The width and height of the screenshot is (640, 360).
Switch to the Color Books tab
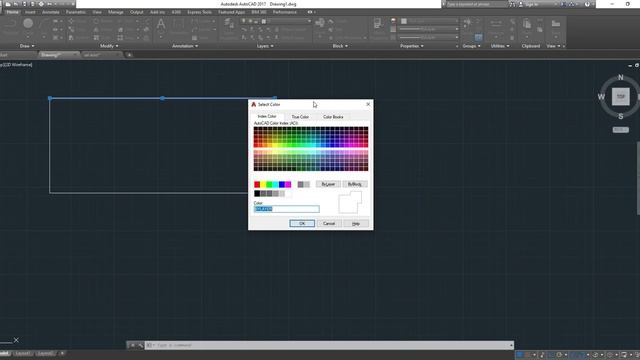coord(333,117)
